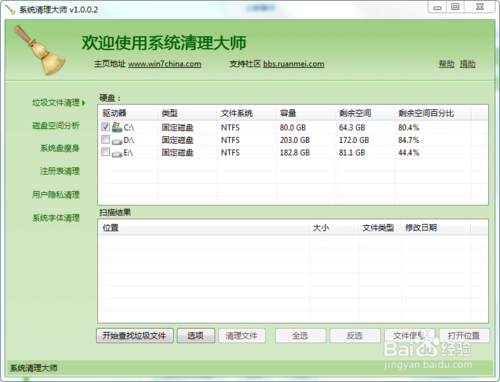Sort by the 容量 column header
500x382 pixels.
(x=306, y=113)
